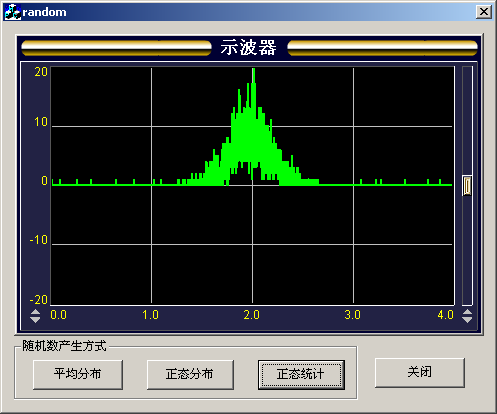Run the 正态统计 button
The height and width of the screenshot is (414, 497).
click(x=301, y=374)
